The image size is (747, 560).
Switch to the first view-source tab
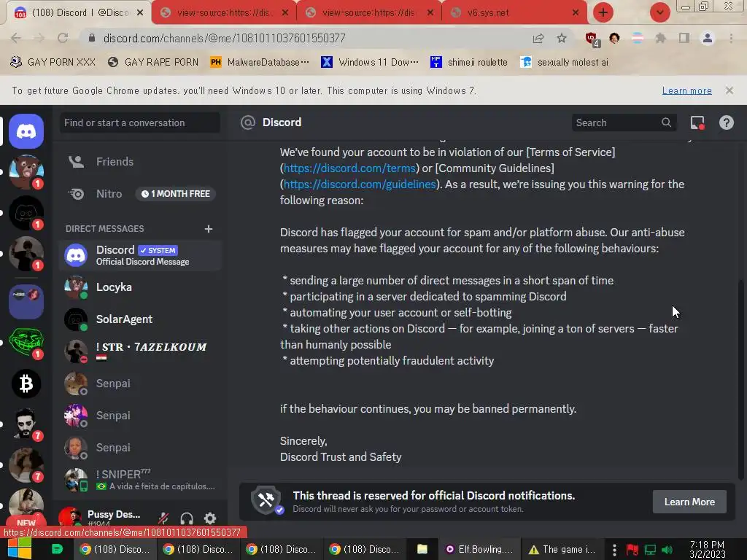pyautogui.click(x=224, y=13)
